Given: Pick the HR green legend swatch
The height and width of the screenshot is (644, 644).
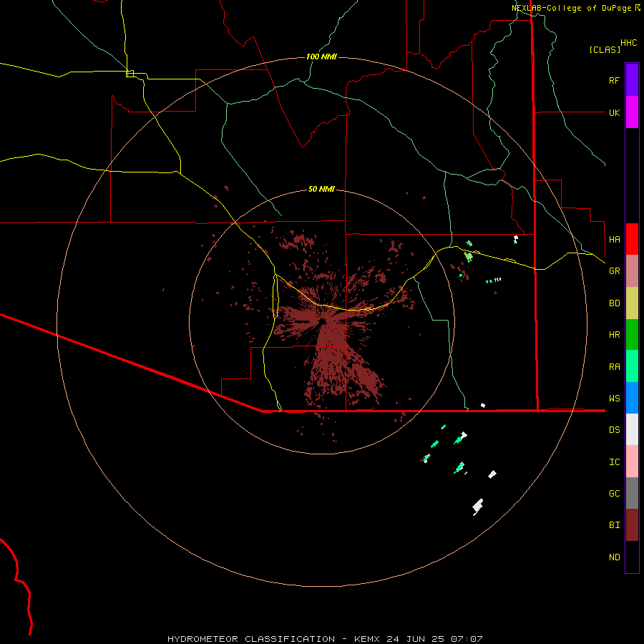Looking at the screenshot, I should (x=632, y=335).
